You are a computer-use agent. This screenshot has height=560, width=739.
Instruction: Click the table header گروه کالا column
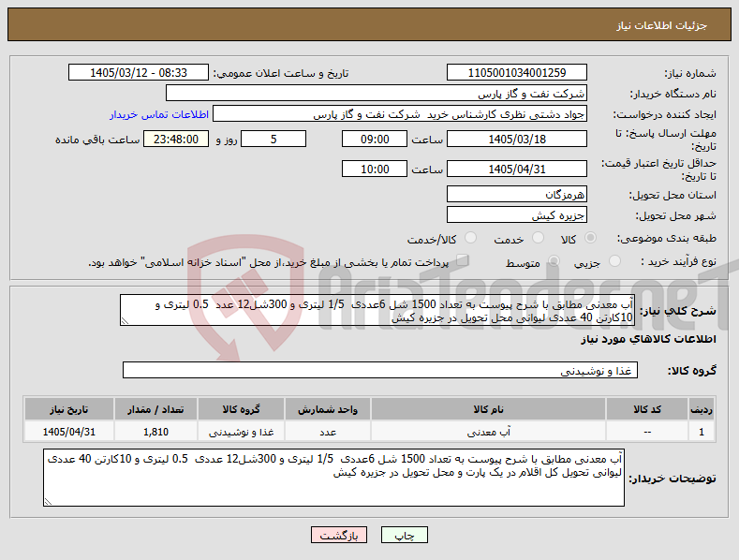tap(241, 409)
